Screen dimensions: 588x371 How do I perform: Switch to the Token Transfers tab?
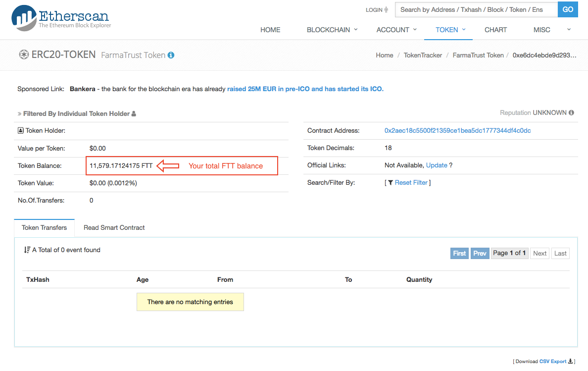point(44,228)
